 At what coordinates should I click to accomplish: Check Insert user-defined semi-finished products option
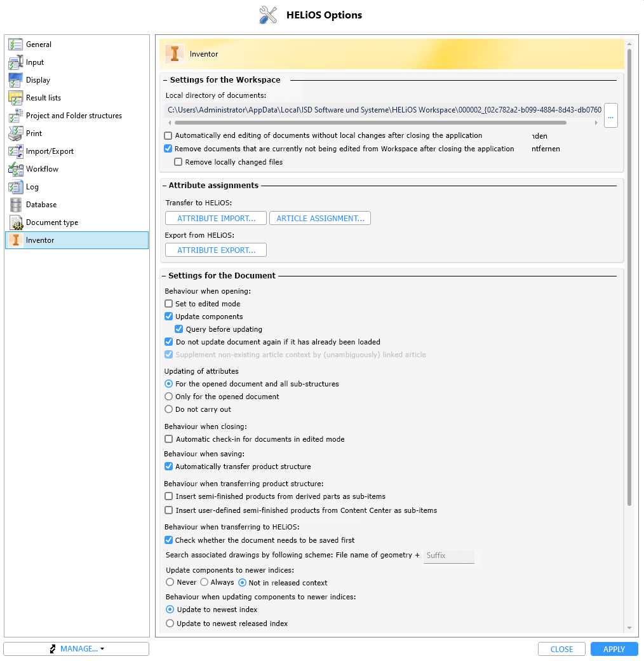click(x=168, y=510)
